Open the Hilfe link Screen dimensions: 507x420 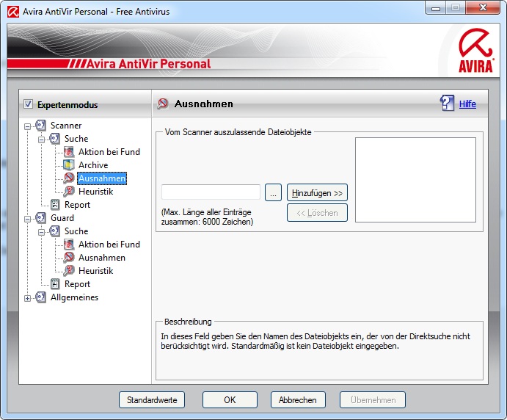tap(467, 104)
